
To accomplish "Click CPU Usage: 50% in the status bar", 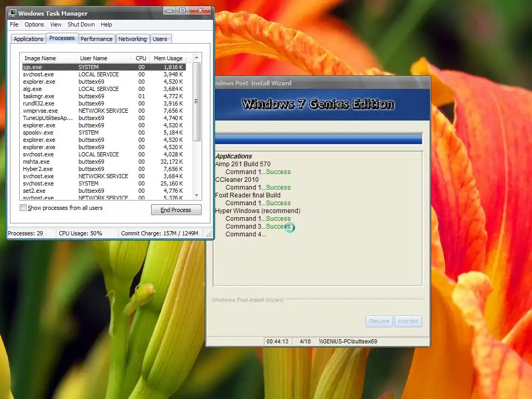I will pos(81,233).
